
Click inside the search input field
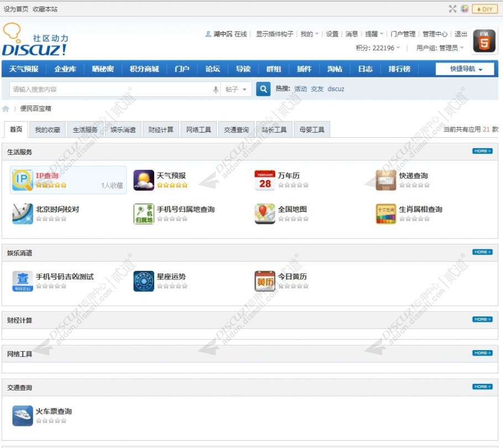click(99, 88)
